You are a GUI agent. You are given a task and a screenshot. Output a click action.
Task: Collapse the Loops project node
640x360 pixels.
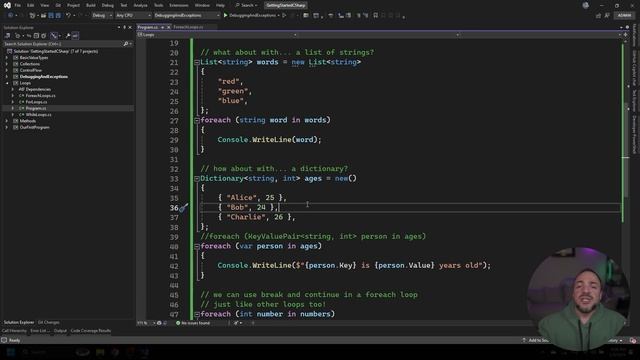tap(7, 83)
